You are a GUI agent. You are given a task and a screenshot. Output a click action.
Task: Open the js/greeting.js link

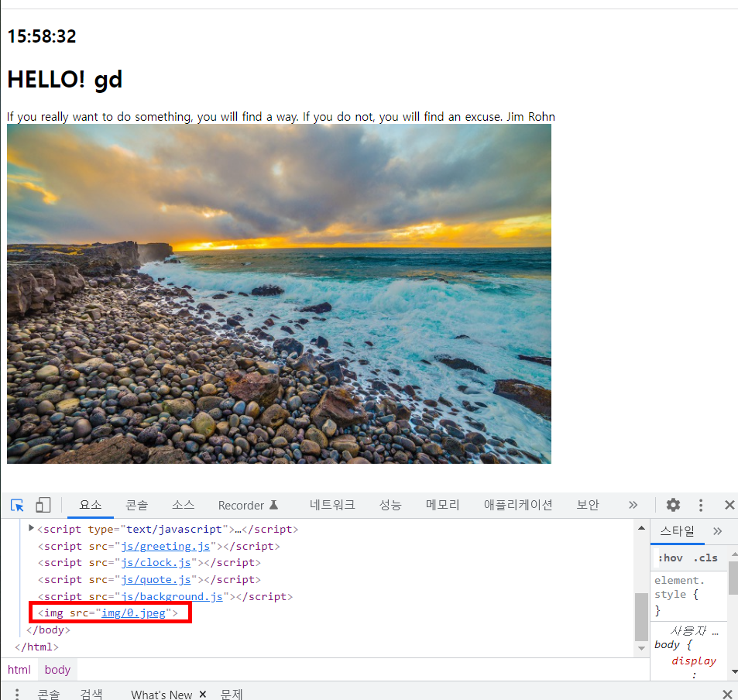pos(166,546)
